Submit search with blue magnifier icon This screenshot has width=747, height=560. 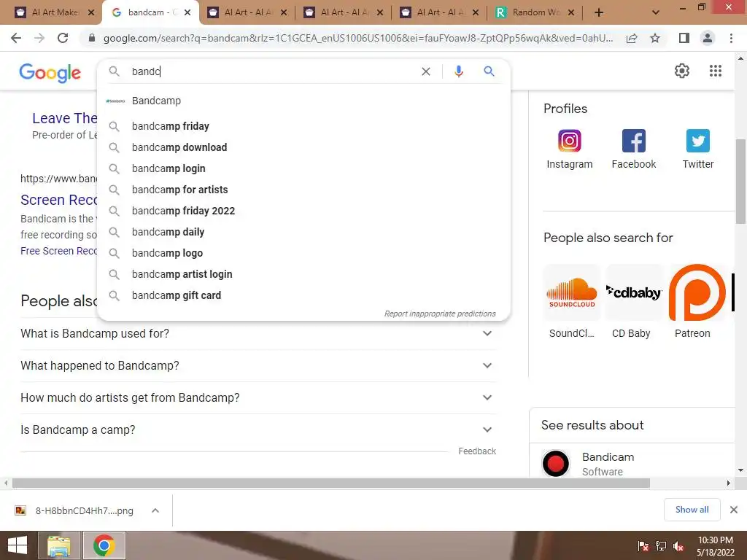click(489, 71)
